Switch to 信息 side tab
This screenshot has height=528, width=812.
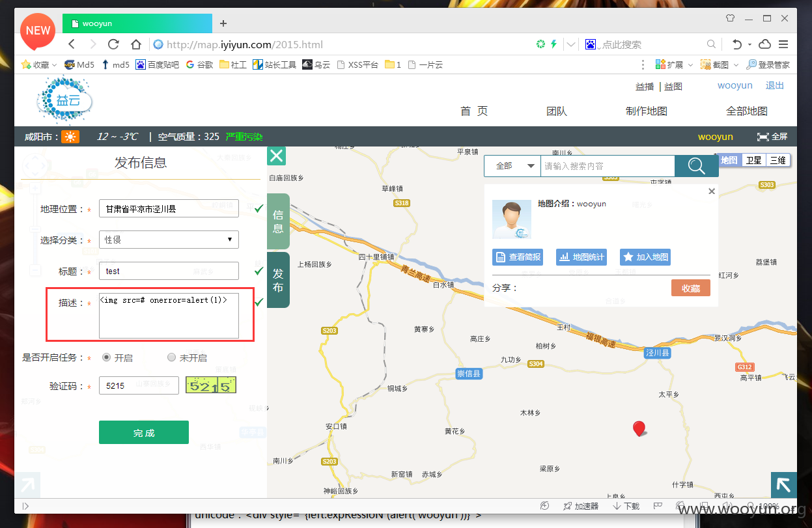pos(278,221)
